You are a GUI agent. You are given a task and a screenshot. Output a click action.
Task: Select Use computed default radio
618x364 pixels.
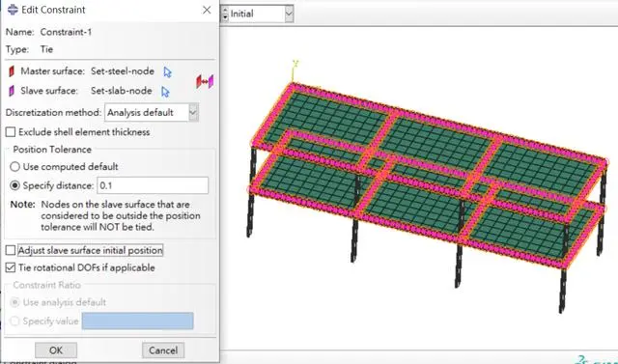coord(14,167)
